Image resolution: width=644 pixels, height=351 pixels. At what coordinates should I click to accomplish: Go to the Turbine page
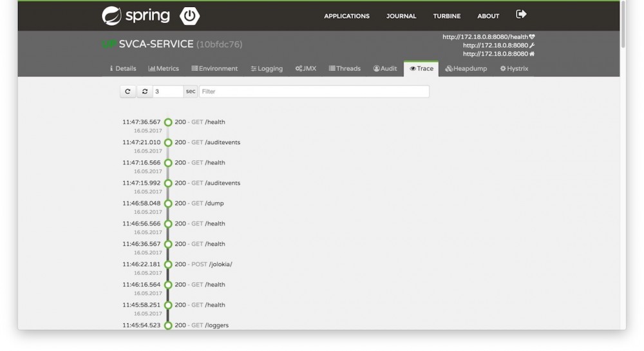pos(446,16)
